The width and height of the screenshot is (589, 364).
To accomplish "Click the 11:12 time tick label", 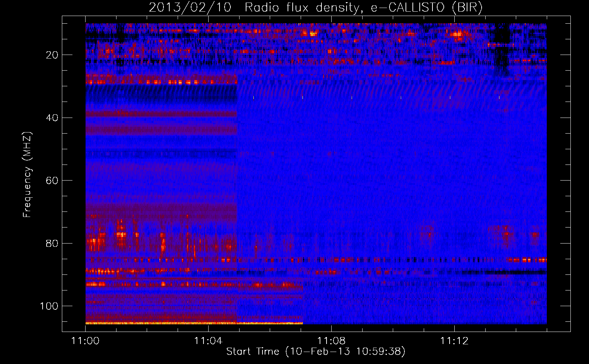I will (x=454, y=341).
